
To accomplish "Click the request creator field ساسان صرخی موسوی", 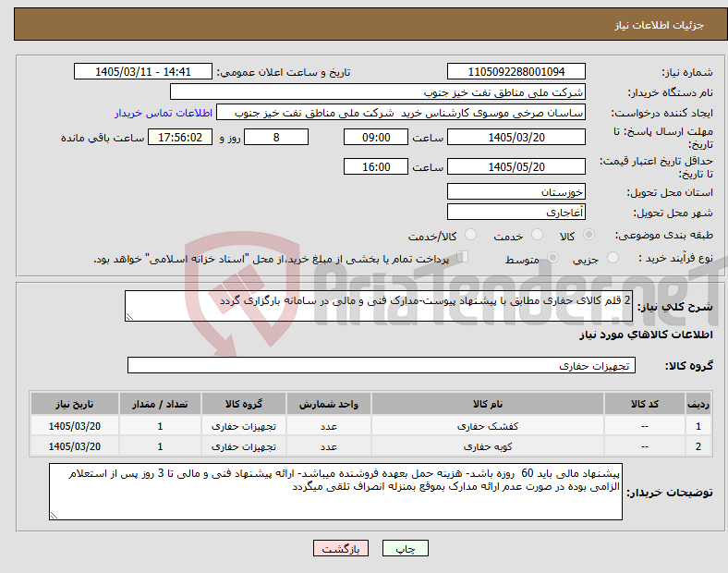I will [401, 113].
